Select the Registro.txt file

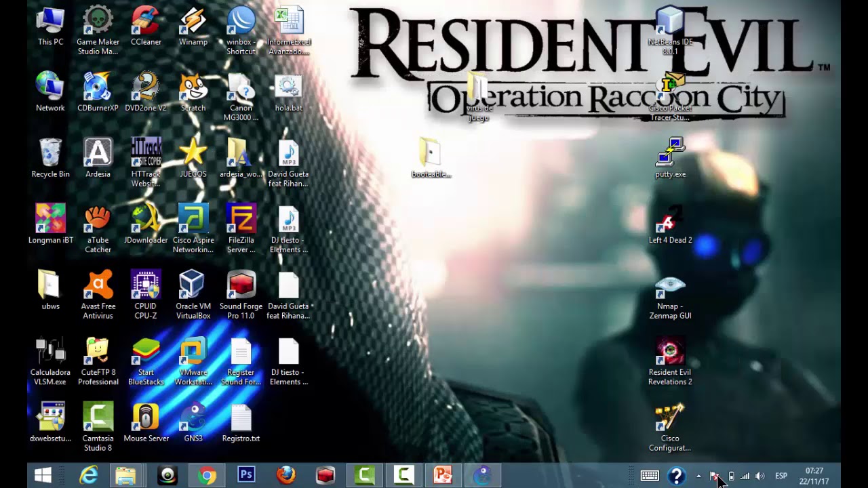point(241,423)
